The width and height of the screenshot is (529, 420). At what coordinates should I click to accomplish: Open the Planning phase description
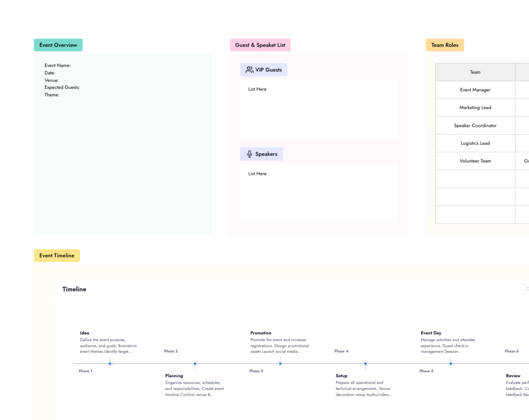pyautogui.click(x=195, y=389)
